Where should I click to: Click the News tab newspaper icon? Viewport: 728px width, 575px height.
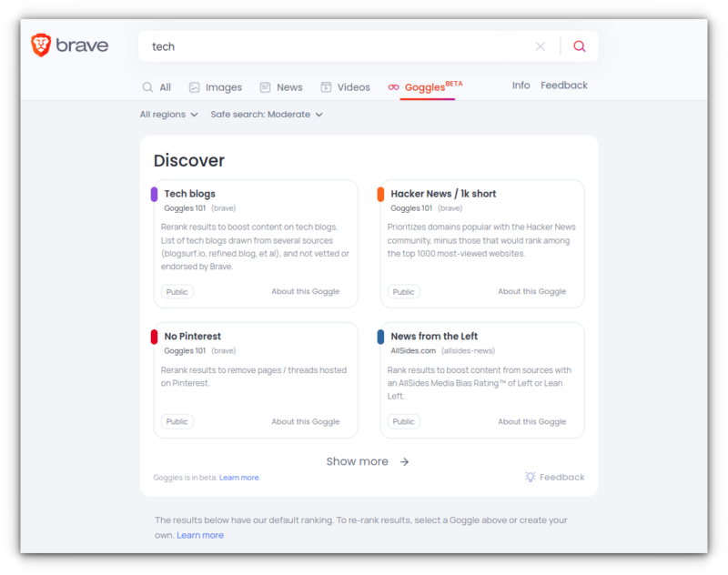263,86
